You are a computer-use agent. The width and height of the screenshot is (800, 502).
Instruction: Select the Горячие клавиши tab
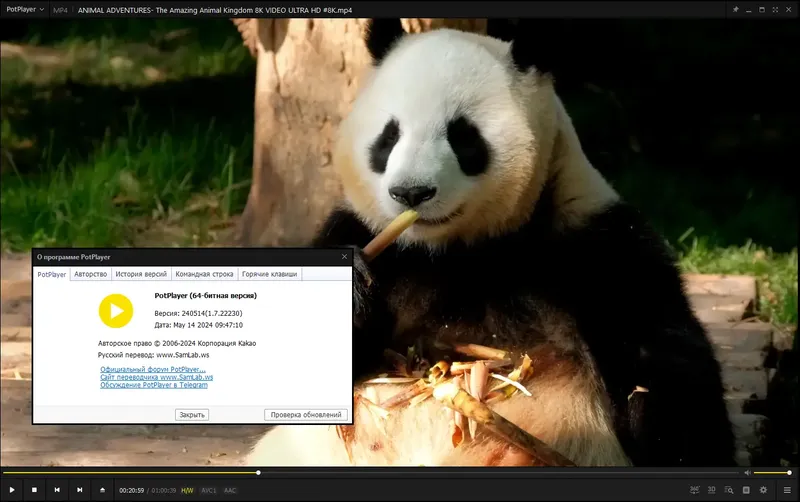[269, 274]
